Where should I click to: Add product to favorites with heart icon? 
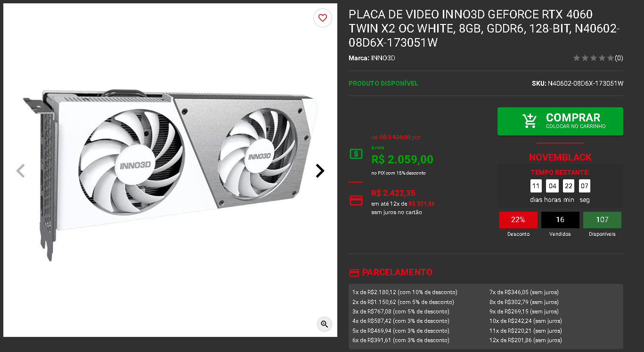click(x=323, y=18)
